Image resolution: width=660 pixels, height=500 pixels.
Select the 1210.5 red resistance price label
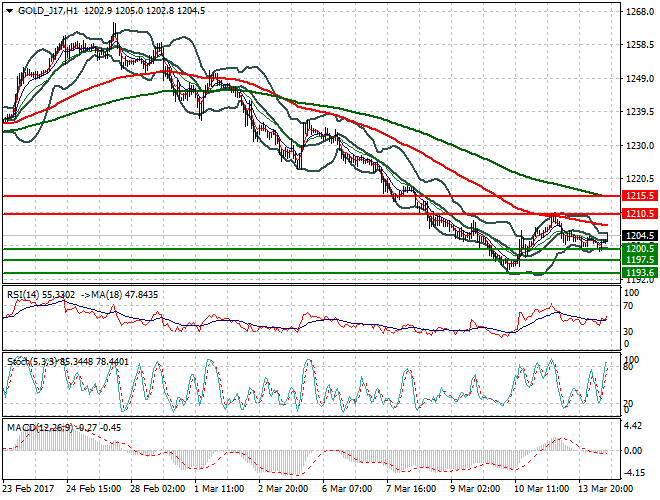[637, 214]
